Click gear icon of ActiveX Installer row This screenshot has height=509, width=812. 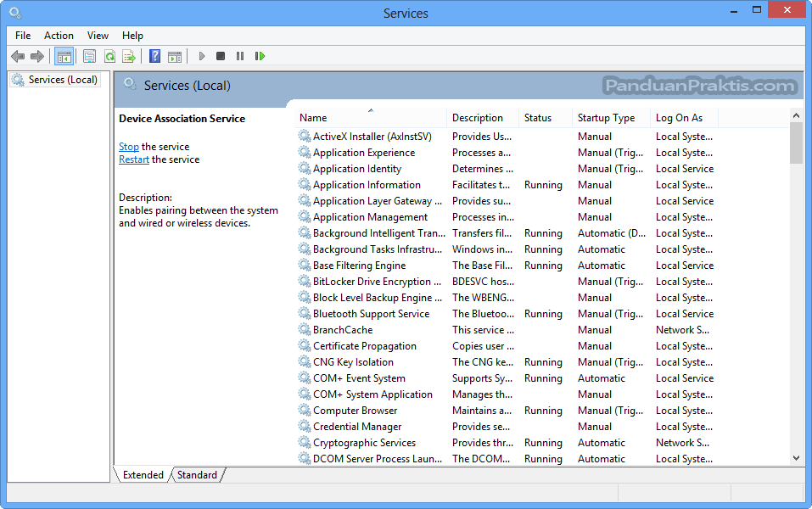point(305,136)
